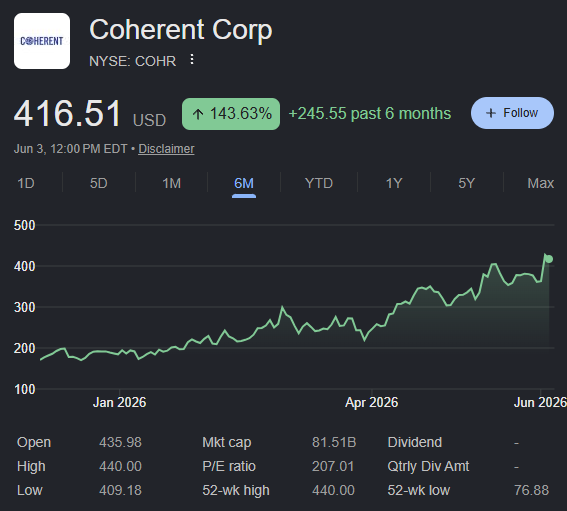This screenshot has height=511, width=567.
Task: Click the 52-wk high label
Action: (x=236, y=490)
